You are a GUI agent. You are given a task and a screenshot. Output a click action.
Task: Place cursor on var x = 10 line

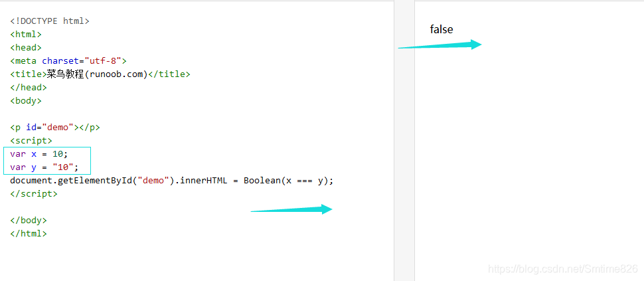(x=39, y=154)
